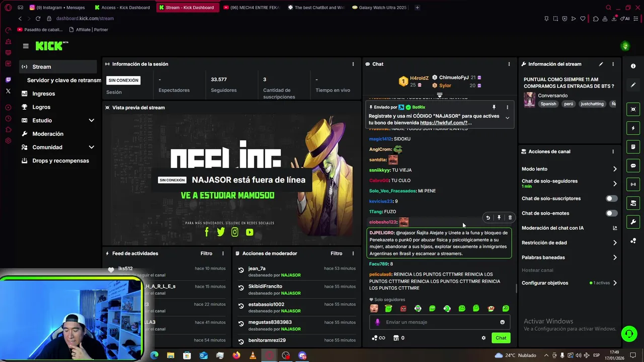Open Acciones de moderador three-dot menu

(x=353, y=253)
